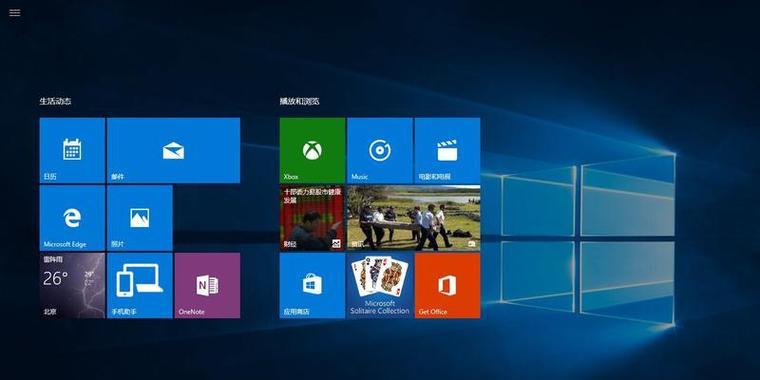
Task: Launch Microsoft Edge tile
Action: [72, 218]
